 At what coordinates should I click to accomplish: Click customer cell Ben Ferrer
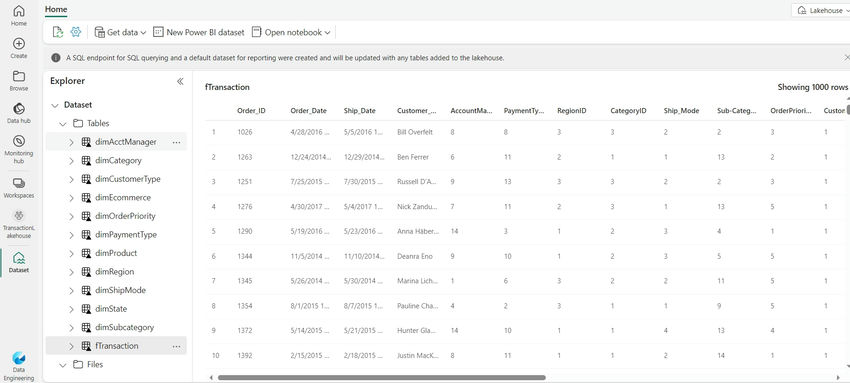coord(413,157)
